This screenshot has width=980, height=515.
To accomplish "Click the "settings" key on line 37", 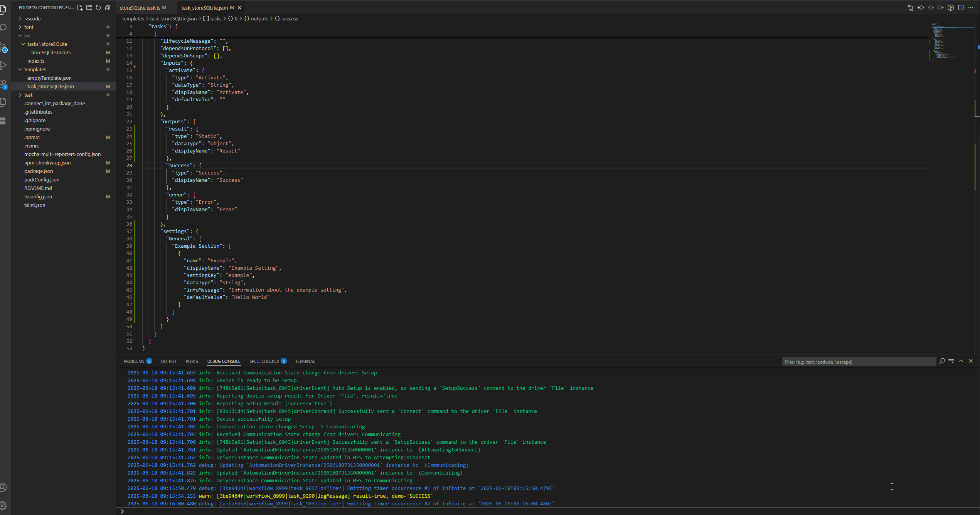I will coord(176,231).
